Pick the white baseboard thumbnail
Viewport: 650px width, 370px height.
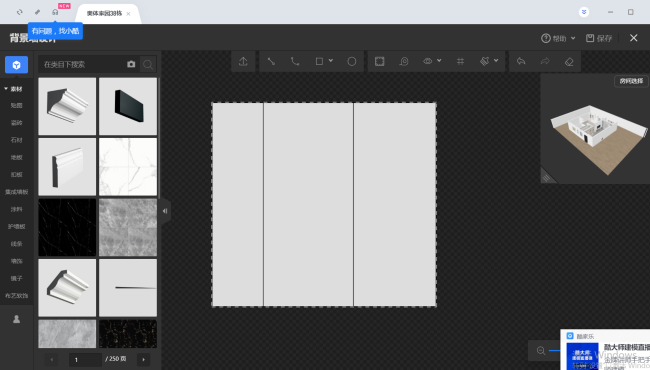[67, 167]
